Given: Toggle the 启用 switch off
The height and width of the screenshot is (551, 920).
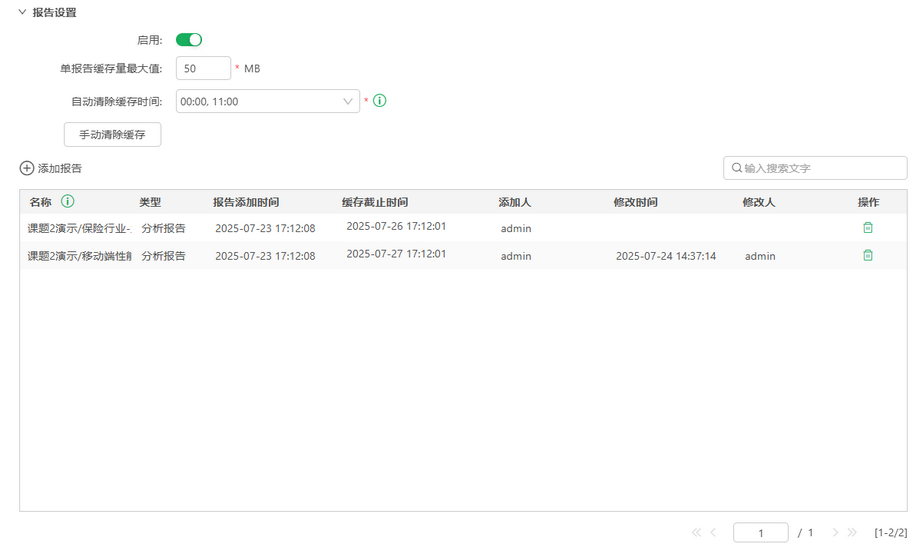Looking at the screenshot, I should [x=189, y=40].
